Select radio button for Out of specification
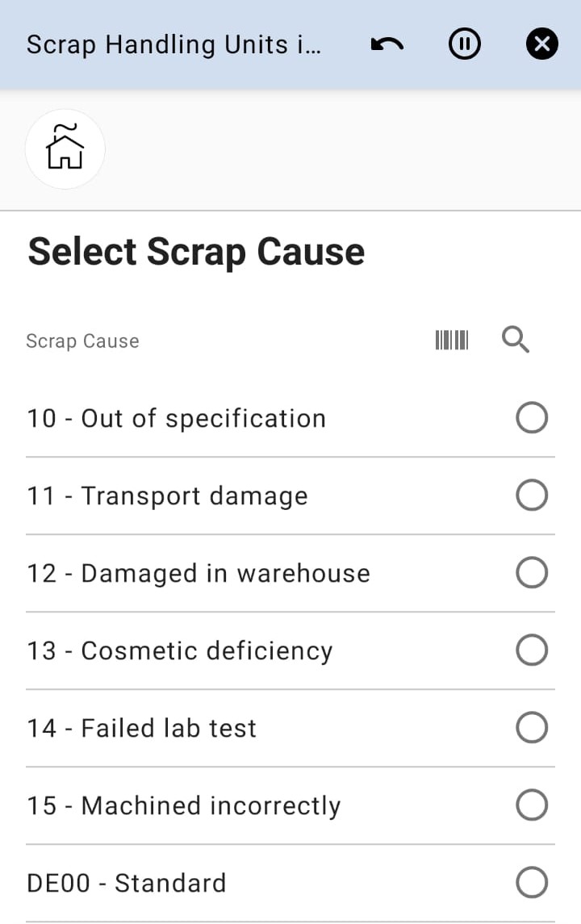 tap(532, 418)
